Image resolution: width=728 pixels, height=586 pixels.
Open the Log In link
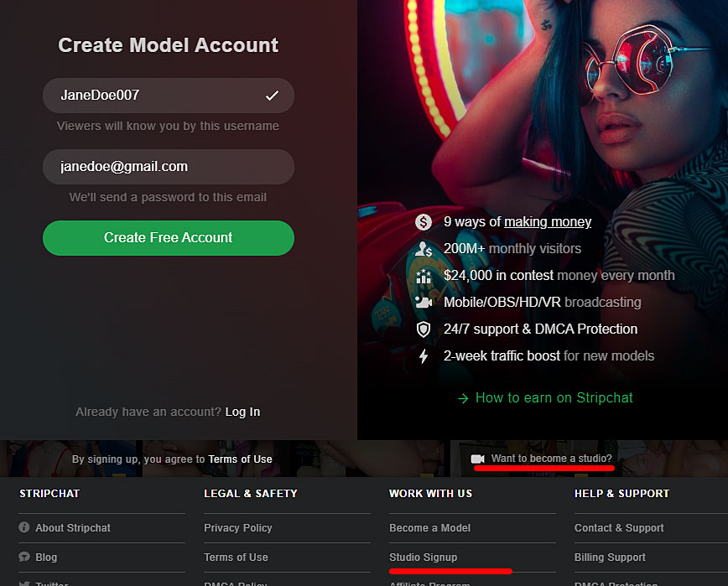pyautogui.click(x=242, y=412)
